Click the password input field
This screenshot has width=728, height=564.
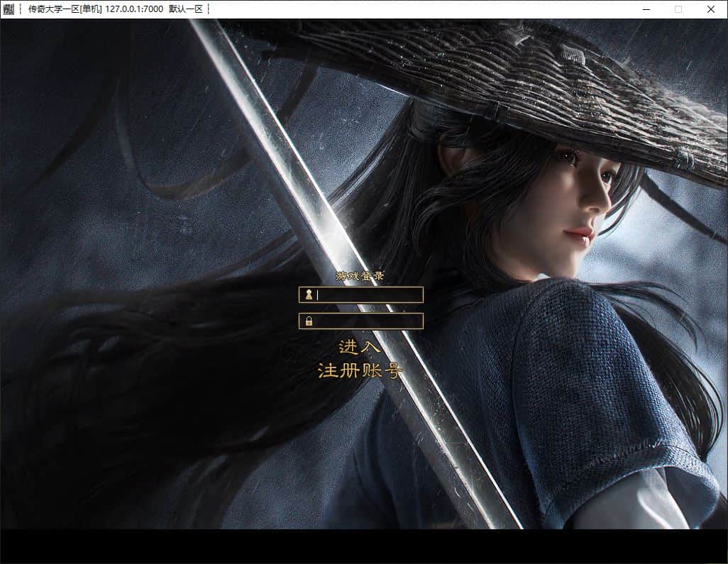pyautogui.click(x=360, y=321)
